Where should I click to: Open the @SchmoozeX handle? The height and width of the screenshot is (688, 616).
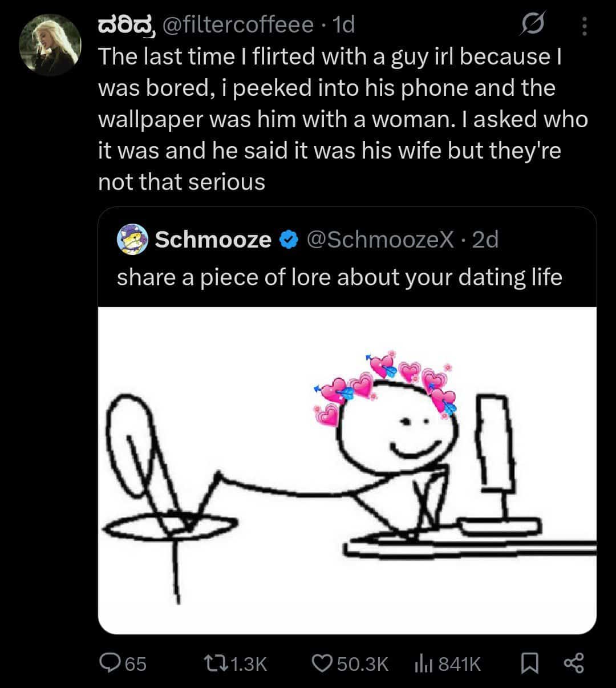click(x=381, y=240)
